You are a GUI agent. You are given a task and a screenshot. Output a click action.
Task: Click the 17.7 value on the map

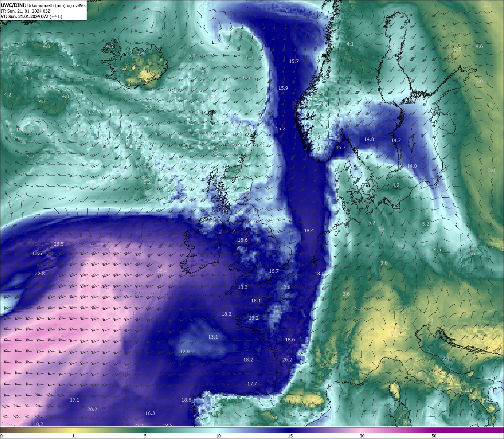[252, 384]
